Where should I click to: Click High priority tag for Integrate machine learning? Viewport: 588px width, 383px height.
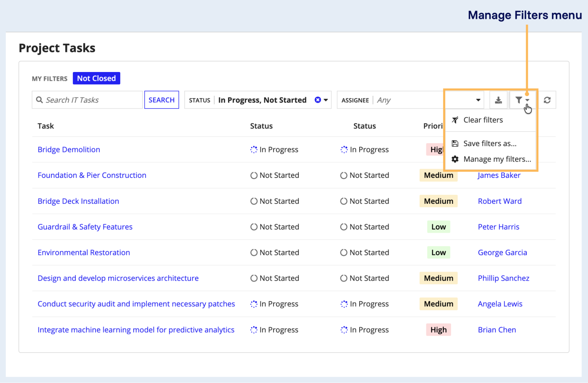point(438,330)
